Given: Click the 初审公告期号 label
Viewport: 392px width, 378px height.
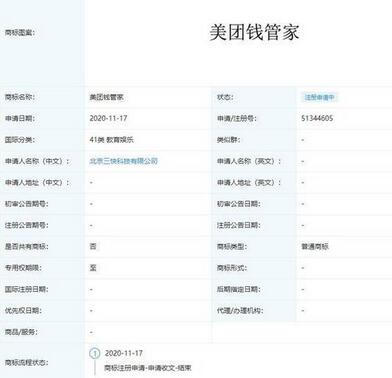Looking at the screenshot, I should tap(26, 204).
